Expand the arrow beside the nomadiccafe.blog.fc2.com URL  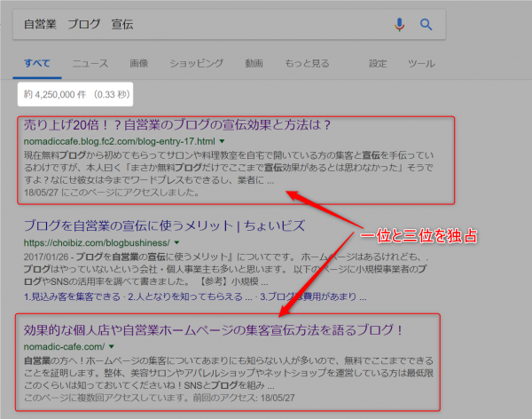[223, 141]
